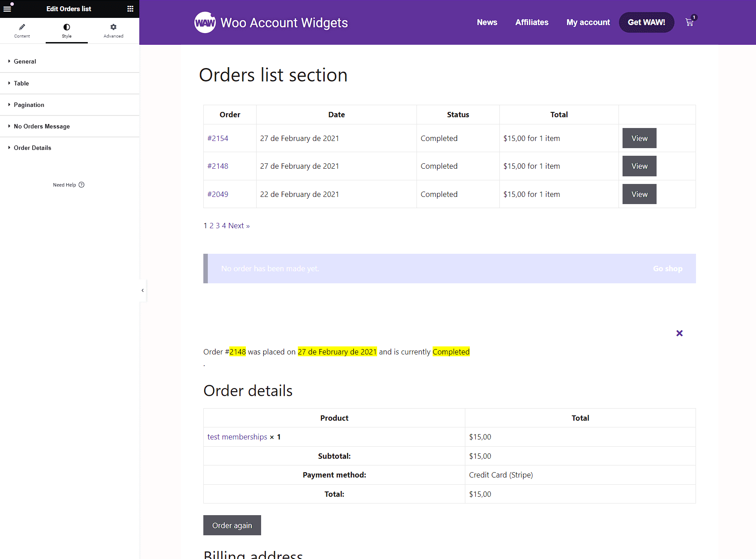Click the Go shop link

(667, 269)
